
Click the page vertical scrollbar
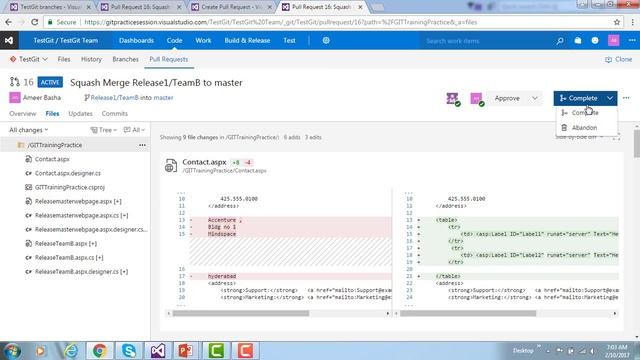tap(636, 143)
